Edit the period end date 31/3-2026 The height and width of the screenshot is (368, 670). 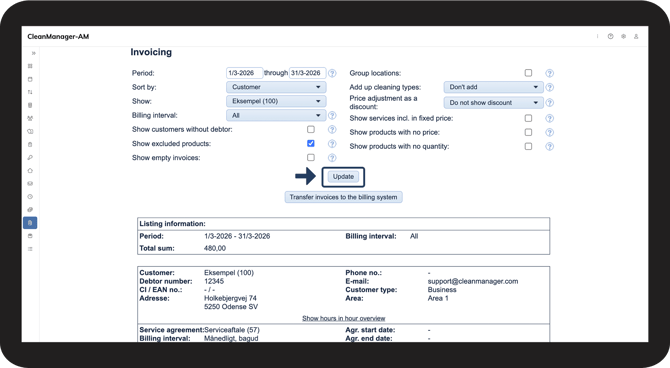pyautogui.click(x=308, y=73)
